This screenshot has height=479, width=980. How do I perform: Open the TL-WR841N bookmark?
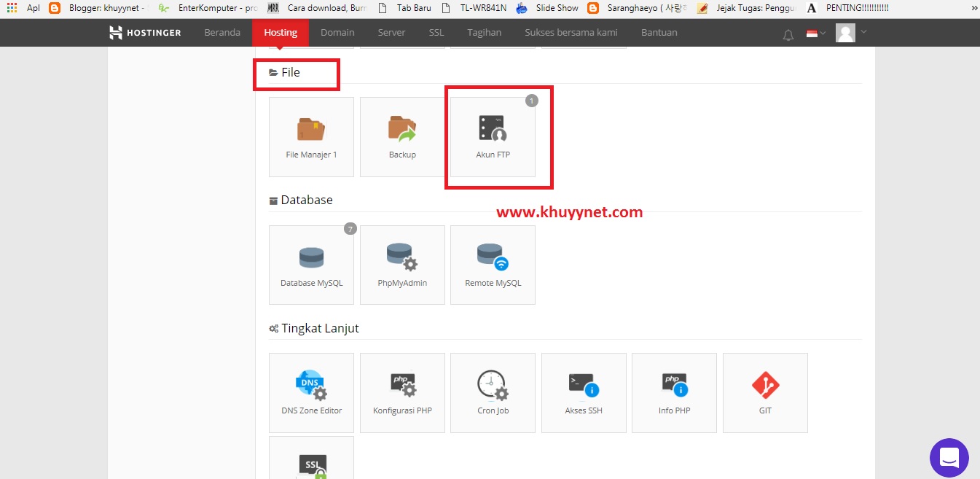tap(474, 8)
